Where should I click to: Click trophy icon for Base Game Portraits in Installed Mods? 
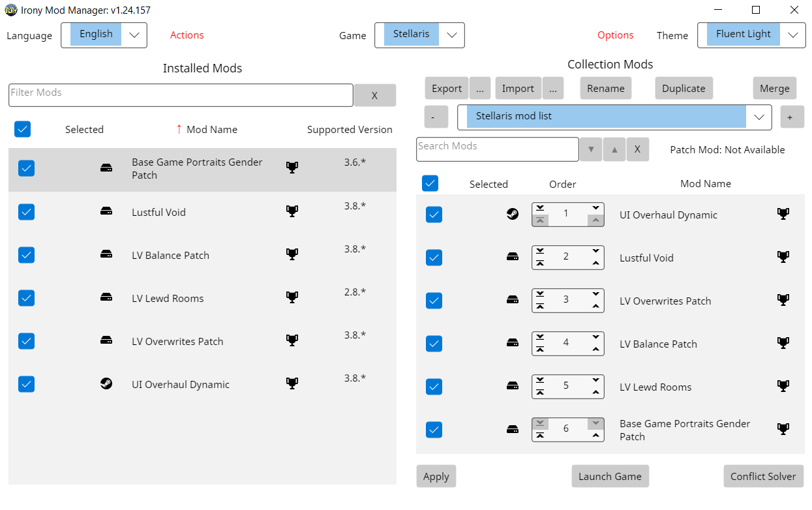click(292, 168)
